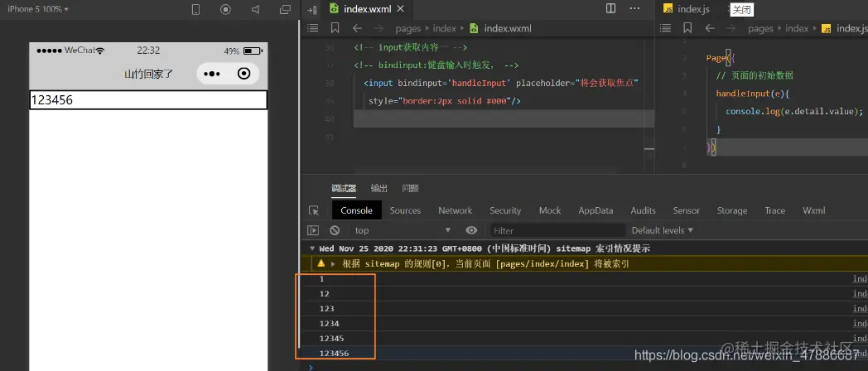Click the console Filter input field
Screen dimensions: 868x371
click(557, 230)
